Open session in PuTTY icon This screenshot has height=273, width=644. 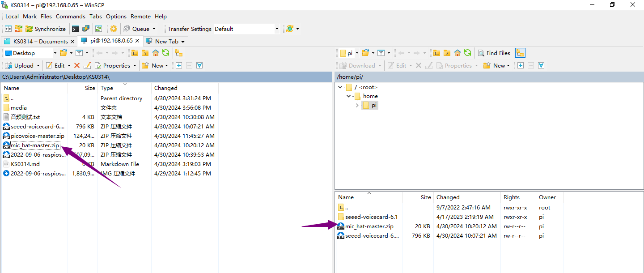86,29
